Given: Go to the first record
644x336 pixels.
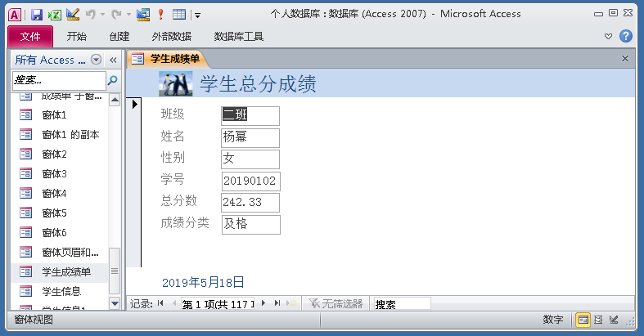Looking at the screenshot, I should coord(160,303).
